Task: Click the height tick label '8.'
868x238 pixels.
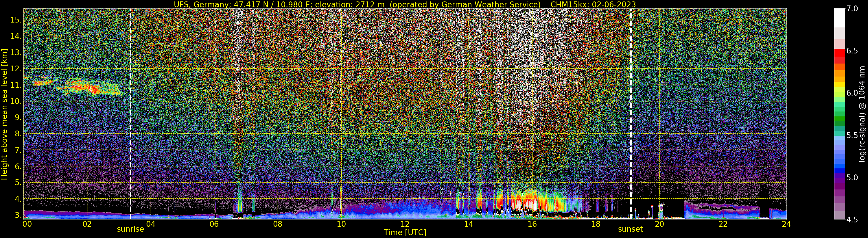Action: click(x=18, y=134)
